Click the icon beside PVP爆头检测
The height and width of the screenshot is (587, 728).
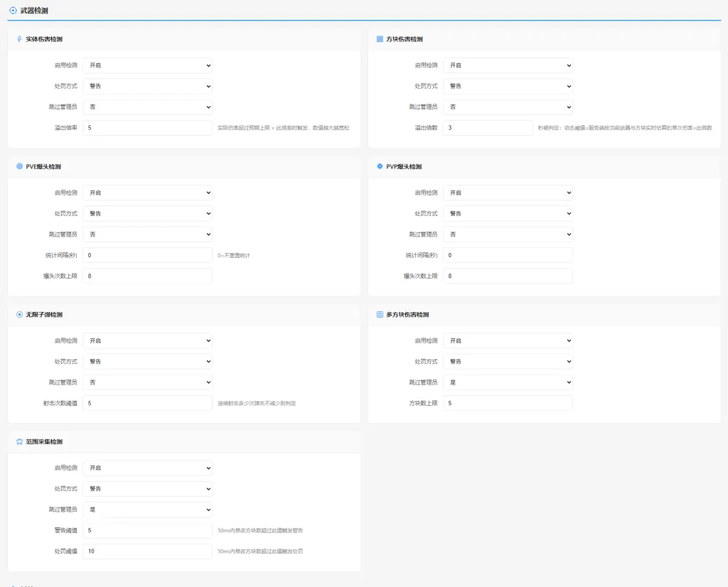pyautogui.click(x=380, y=166)
